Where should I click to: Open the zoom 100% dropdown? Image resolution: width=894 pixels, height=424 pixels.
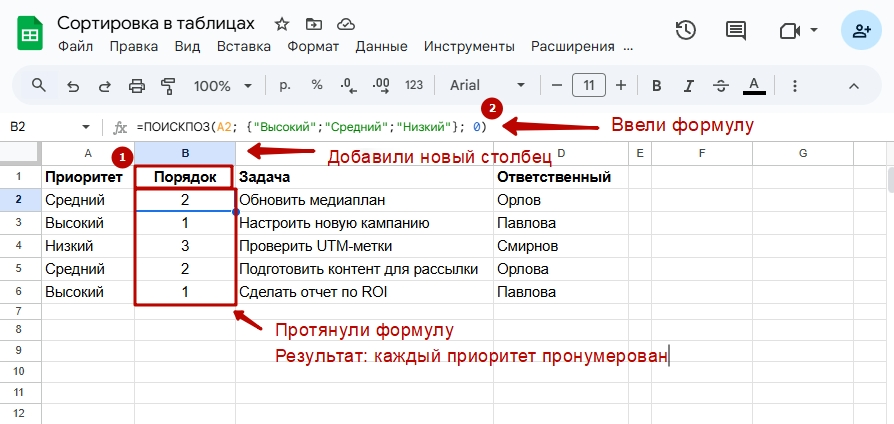click(x=224, y=86)
